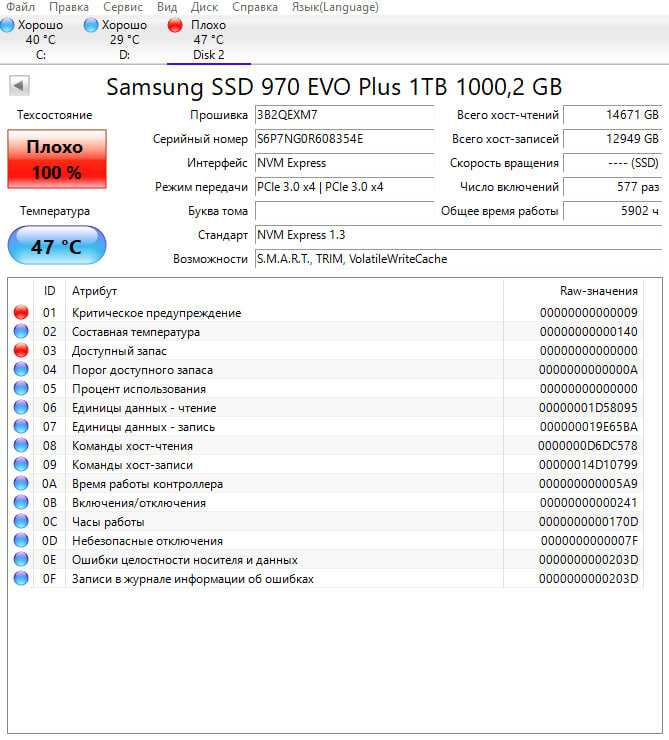Select the Команды хост-чтения attribute row
Screen dimensions: 669x740
[x=326, y=446]
